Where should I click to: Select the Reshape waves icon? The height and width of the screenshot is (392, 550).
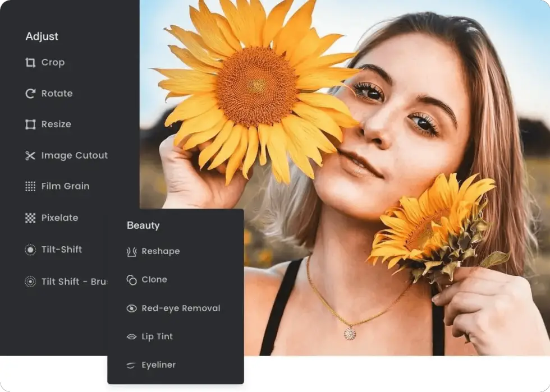pyautogui.click(x=132, y=251)
